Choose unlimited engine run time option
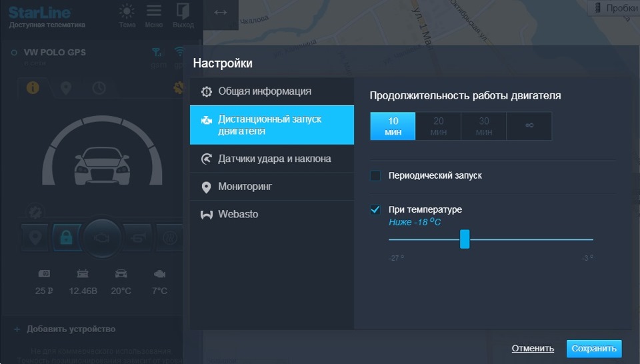This screenshot has width=640, height=364. tap(529, 126)
